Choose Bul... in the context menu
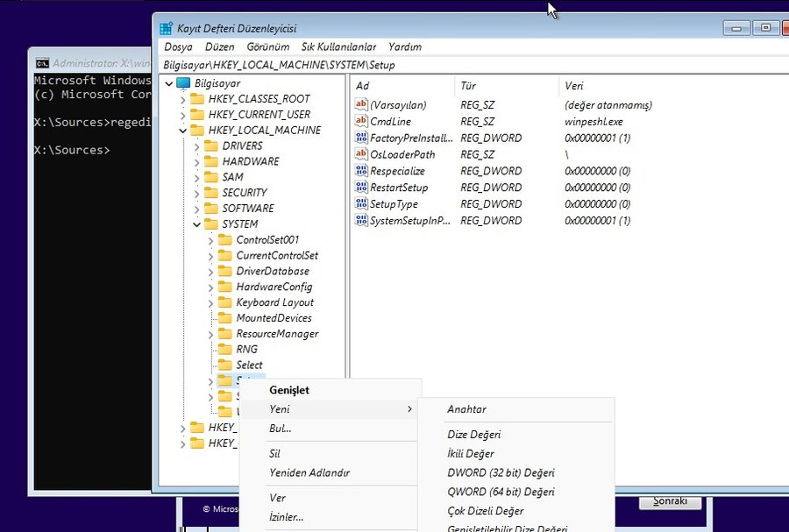This screenshot has width=789, height=532. (x=330, y=429)
